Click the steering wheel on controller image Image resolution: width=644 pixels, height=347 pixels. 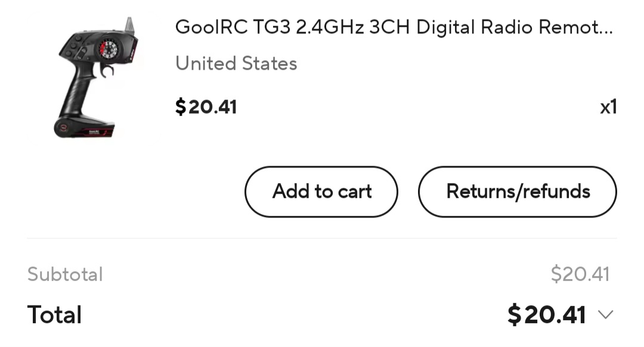coord(109,49)
